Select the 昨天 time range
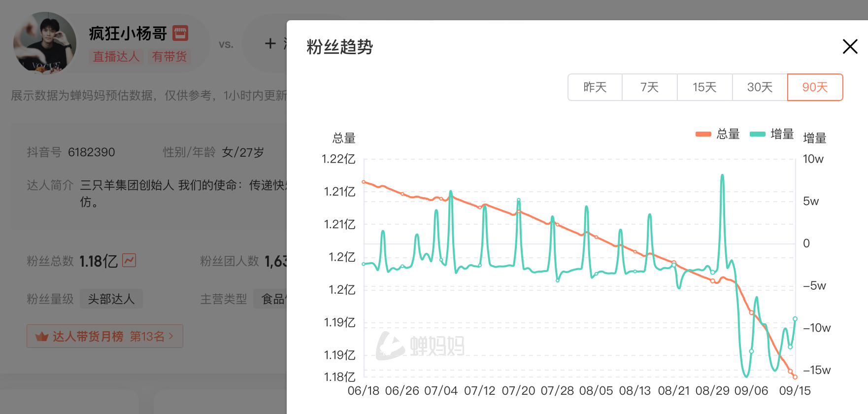The image size is (868, 414). [595, 87]
